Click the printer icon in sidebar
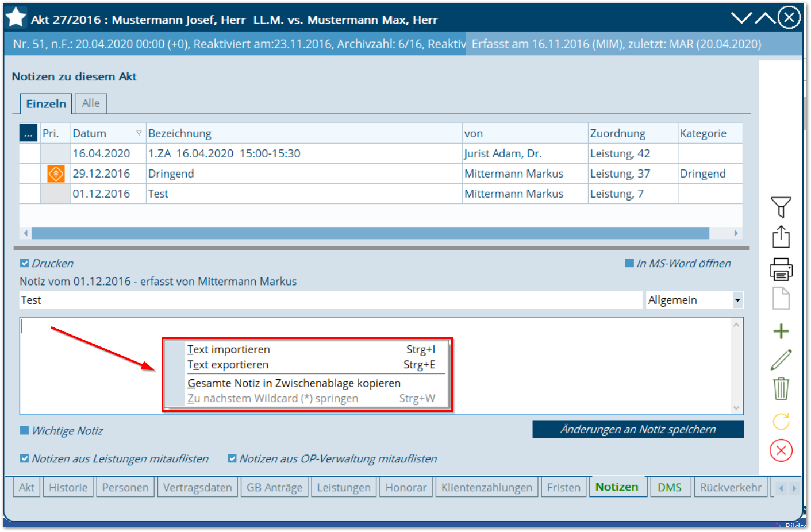Screen dimensions: 811x532 point(781,269)
